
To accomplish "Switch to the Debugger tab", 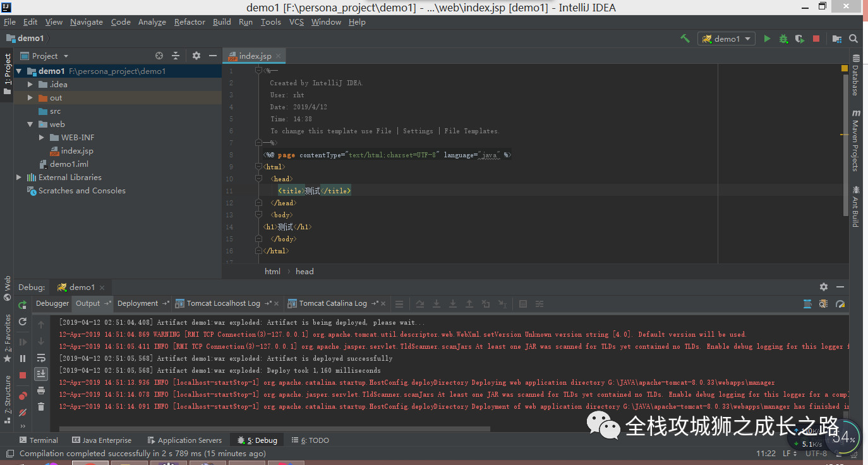I will coord(52,303).
